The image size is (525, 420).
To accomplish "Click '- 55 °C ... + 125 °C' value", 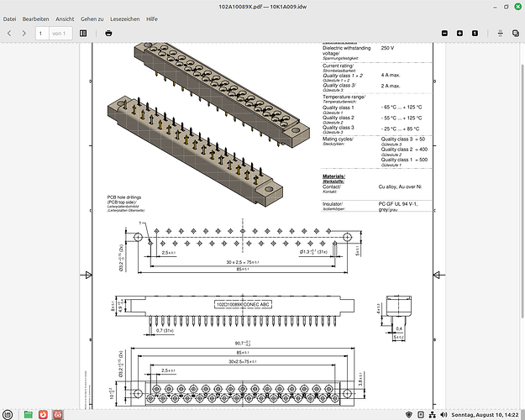I will [x=402, y=118].
